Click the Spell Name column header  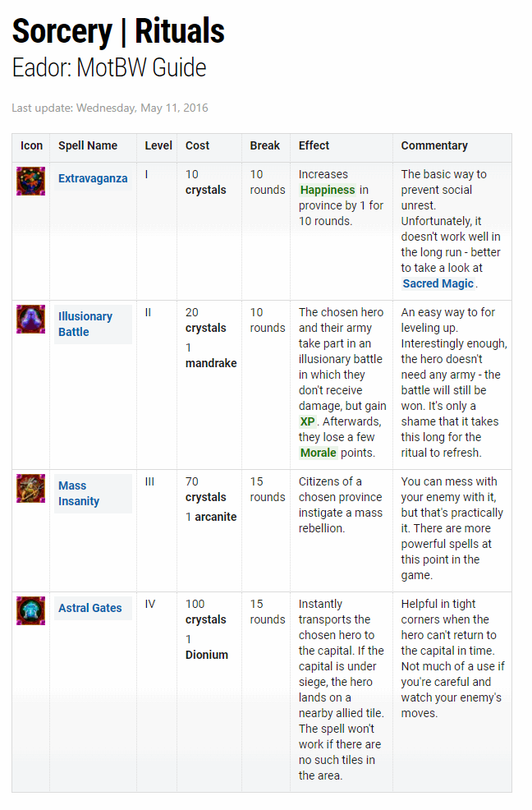coord(88,145)
